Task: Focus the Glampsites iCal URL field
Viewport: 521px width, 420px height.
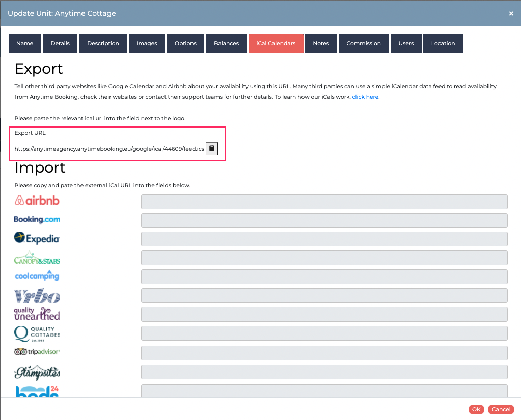Action: [x=324, y=372]
